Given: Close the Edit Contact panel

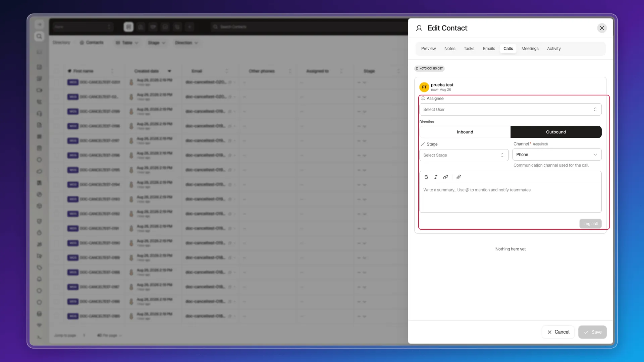Looking at the screenshot, I should pos(602,28).
